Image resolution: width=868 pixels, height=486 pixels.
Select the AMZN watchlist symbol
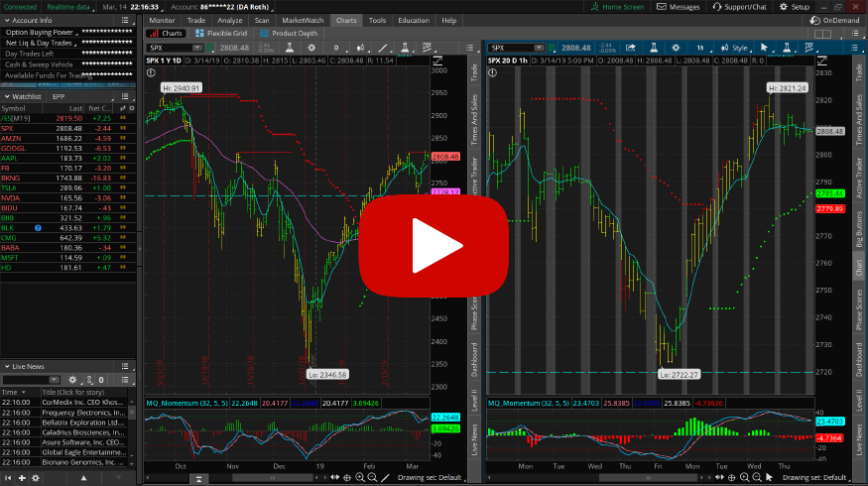[11, 139]
